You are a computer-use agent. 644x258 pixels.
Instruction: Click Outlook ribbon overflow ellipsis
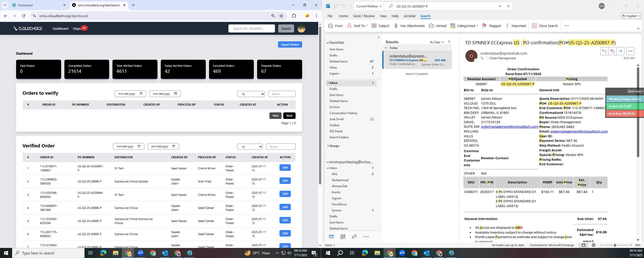click(x=566, y=26)
